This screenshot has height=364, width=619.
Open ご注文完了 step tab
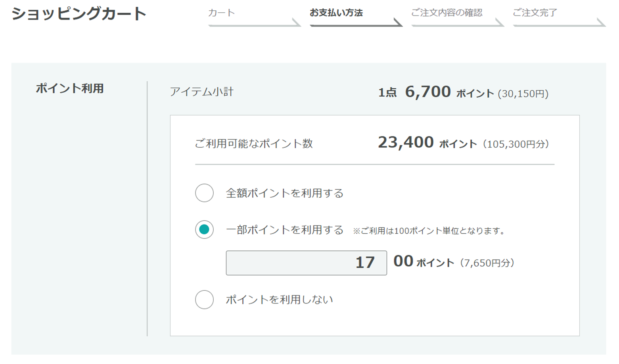click(x=559, y=16)
